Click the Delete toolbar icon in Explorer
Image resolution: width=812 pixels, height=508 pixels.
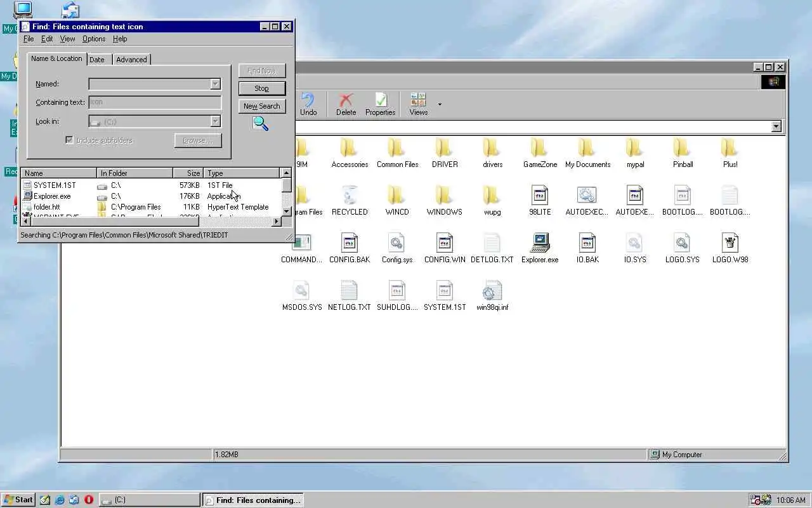click(x=346, y=104)
